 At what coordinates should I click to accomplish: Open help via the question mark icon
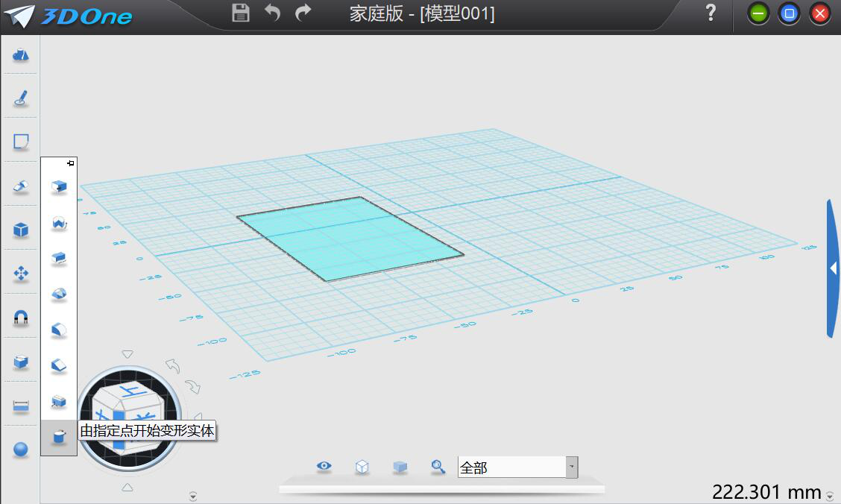point(708,13)
